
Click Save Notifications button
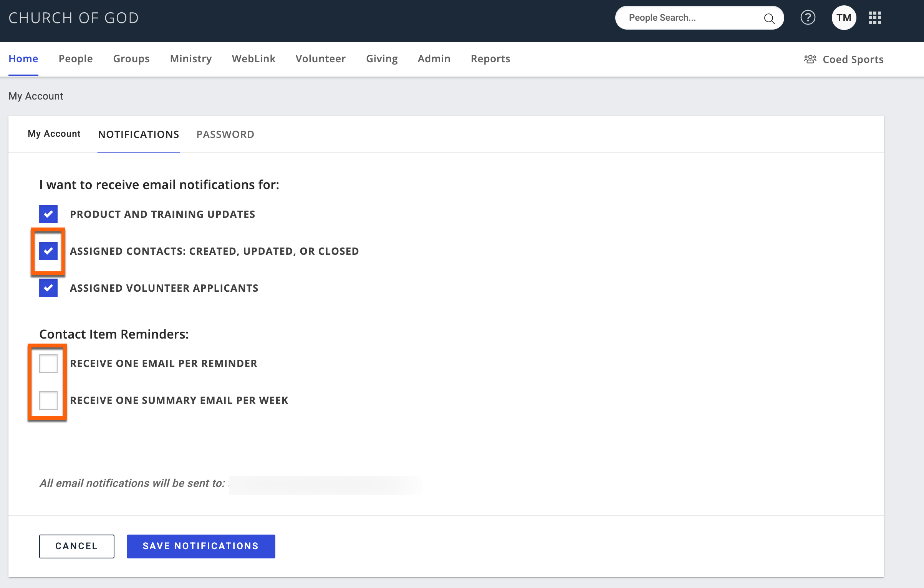(201, 546)
